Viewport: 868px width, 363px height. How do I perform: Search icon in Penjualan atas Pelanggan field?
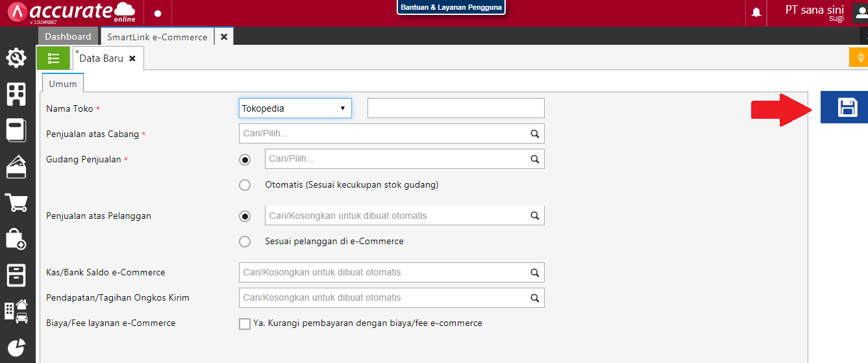[535, 216]
